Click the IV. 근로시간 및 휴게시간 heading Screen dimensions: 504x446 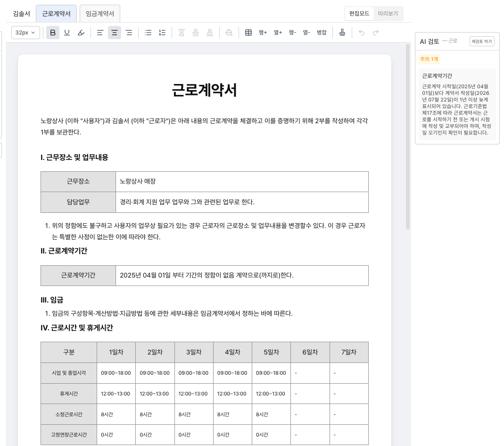click(77, 328)
